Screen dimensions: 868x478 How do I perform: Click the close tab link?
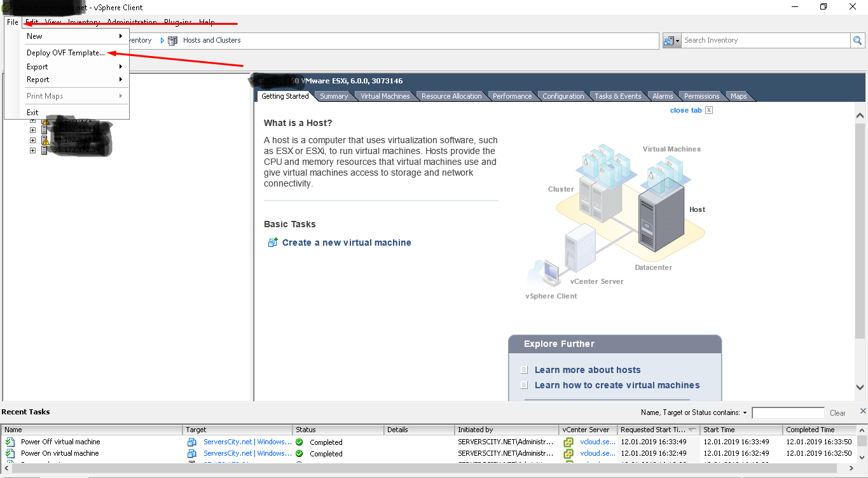(x=686, y=110)
